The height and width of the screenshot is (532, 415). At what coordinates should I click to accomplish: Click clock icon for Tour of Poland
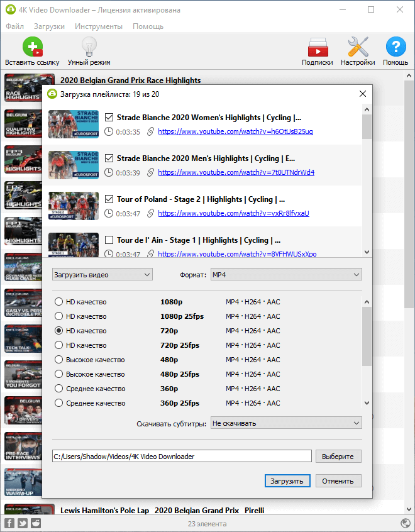click(x=109, y=213)
